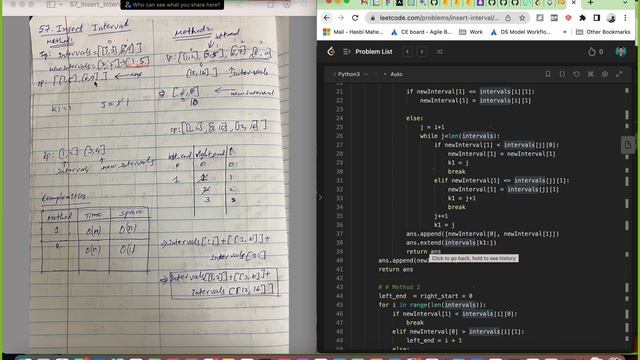
Task: Click code line 'j = i+1'
Action: tap(432, 127)
